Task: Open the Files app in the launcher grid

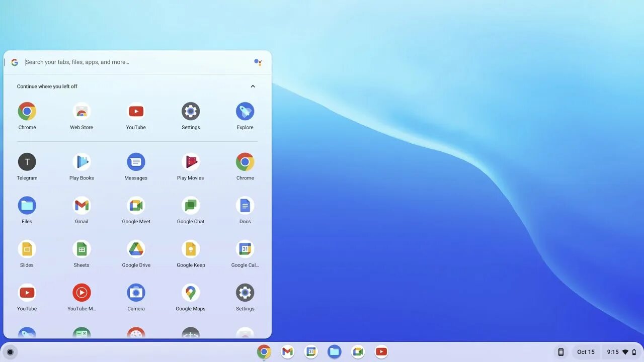Action: [x=27, y=206]
